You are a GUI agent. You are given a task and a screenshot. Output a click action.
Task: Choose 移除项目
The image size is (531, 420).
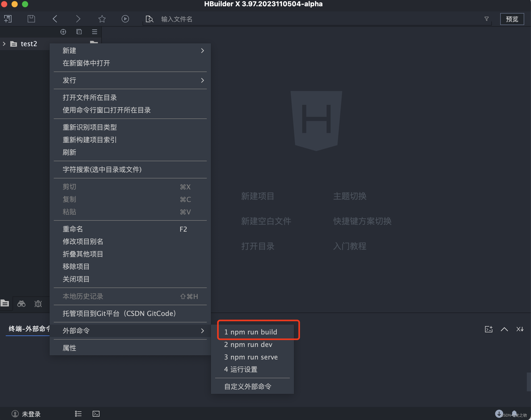pos(130,267)
